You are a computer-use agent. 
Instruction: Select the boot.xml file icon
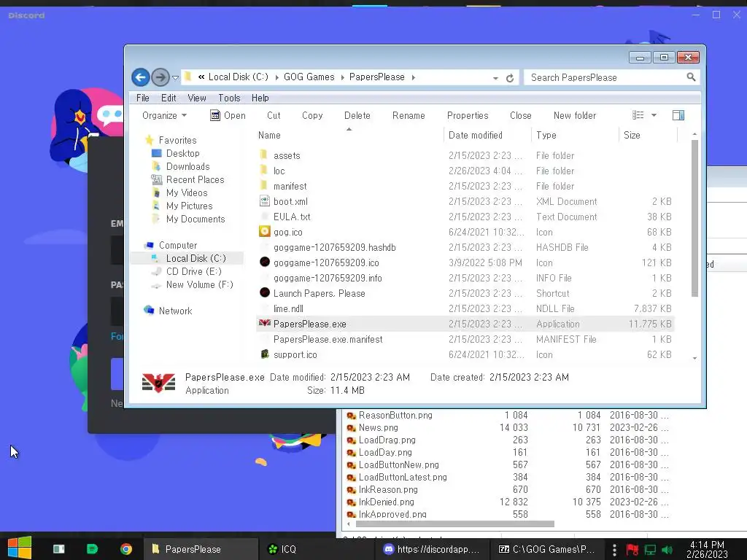(264, 201)
